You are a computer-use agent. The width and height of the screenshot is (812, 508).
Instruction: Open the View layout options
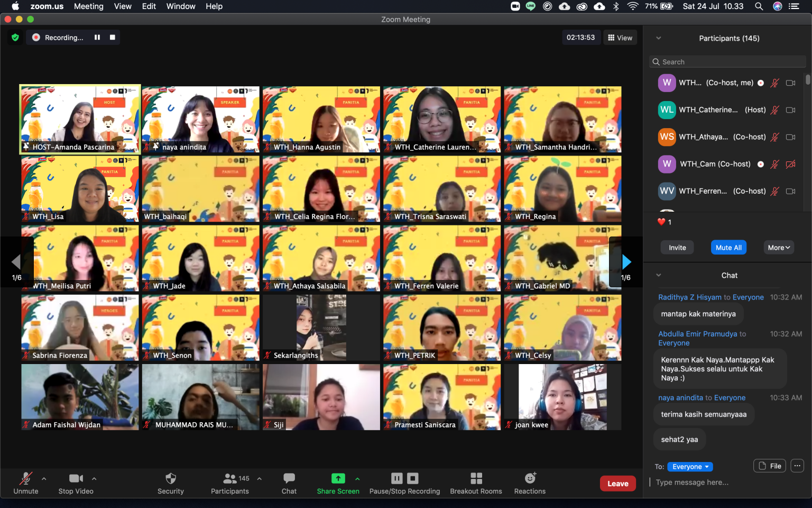point(620,37)
